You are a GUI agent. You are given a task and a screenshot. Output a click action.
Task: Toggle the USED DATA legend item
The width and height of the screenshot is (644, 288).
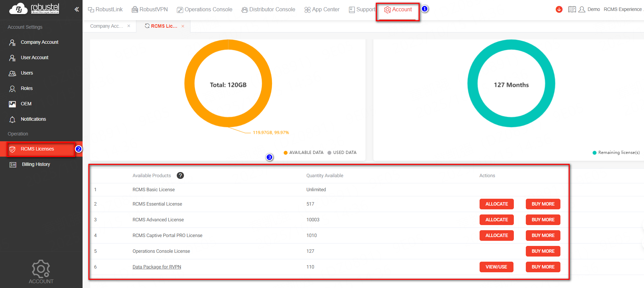(x=342, y=153)
